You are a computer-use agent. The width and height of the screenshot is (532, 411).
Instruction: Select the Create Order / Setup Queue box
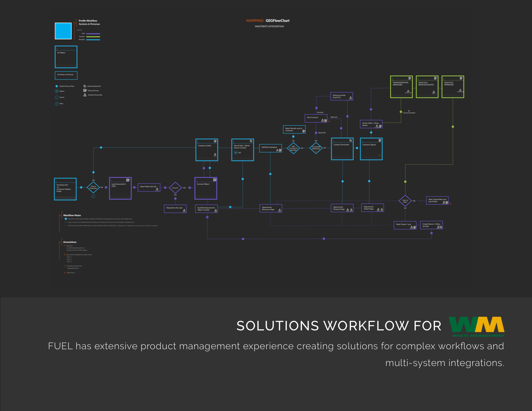click(x=371, y=124)
